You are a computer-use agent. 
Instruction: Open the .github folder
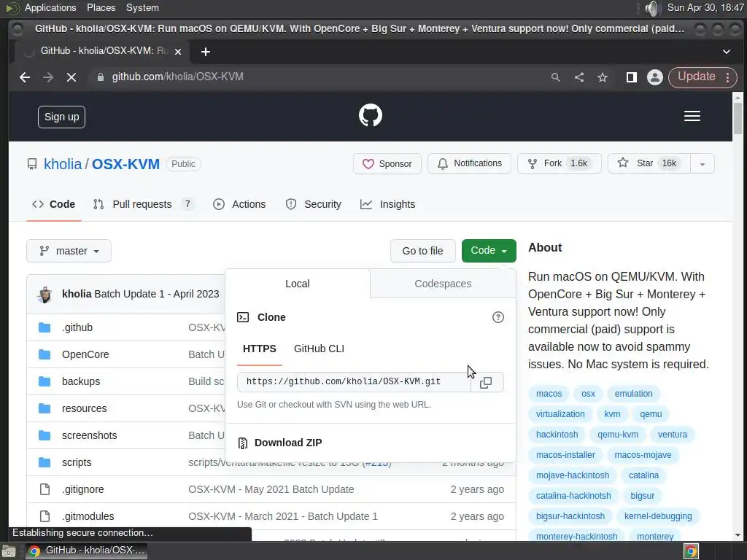click(77, 327)
